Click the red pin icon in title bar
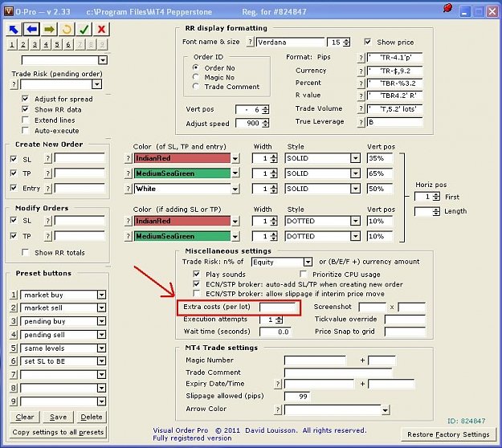 pos(447,8)
